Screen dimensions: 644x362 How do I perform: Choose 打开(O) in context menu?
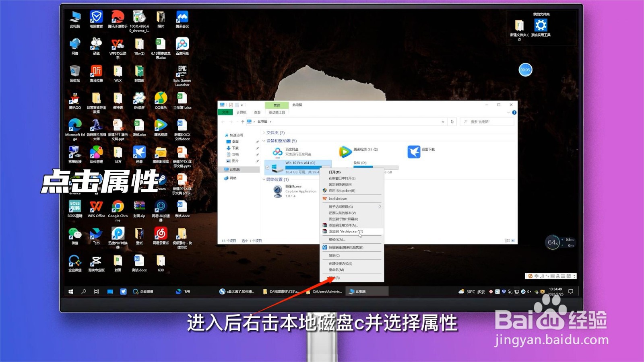[x=352, y=172]
